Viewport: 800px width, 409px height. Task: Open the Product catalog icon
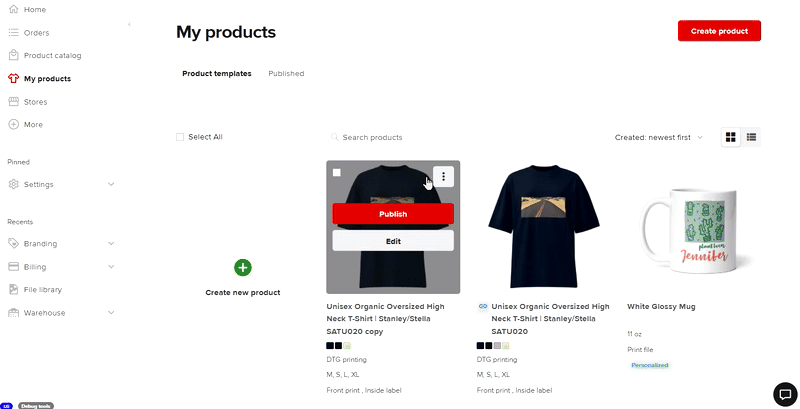14,55
